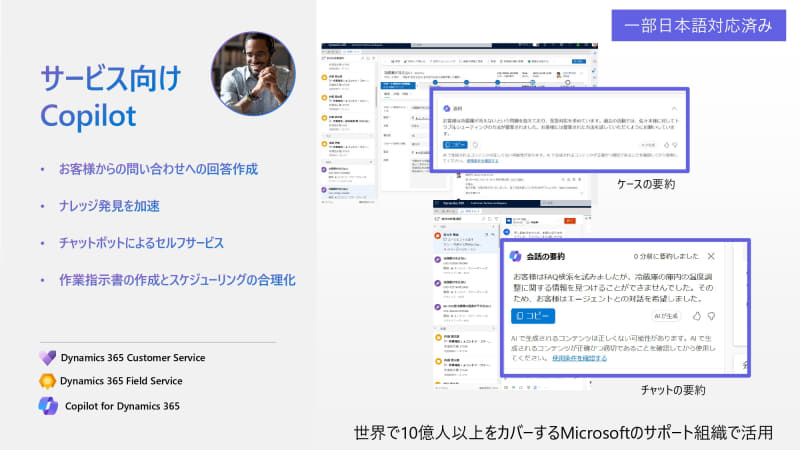Click the "Dynamics 365 Customer Service" label
This screenshot has width=800, height=450.
133,358
